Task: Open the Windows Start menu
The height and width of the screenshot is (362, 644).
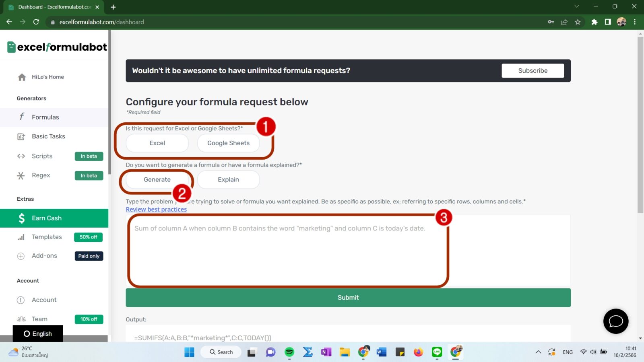Action: click(x=189, y=352)
